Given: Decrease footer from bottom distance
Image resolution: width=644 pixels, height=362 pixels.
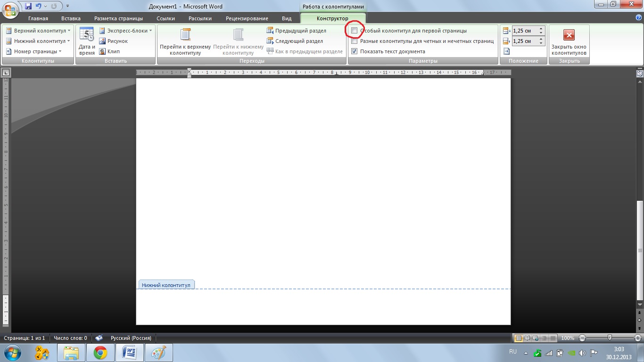Looking at the screenshot, I should (x=541, y=43).
